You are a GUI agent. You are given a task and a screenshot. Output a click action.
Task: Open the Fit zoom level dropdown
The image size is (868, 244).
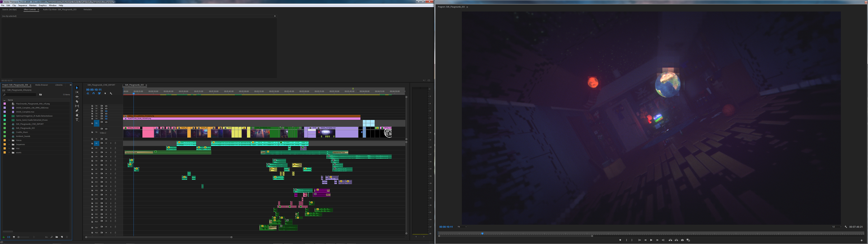[x=462, y=227]
